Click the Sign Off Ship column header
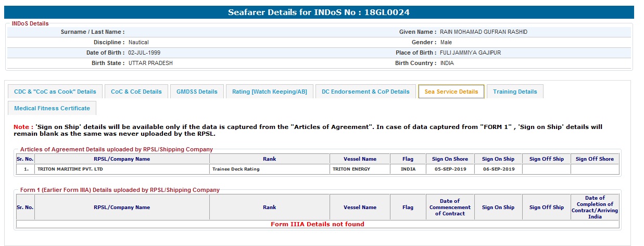Screen dimensions: 644x246 point(546,159)
